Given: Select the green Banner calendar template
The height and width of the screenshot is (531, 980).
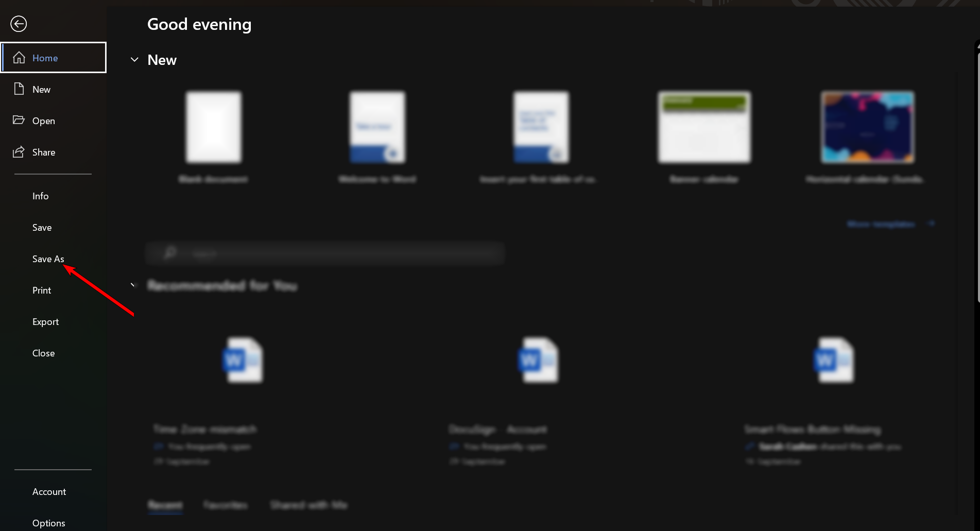Looking at the screenshot, I should (704, 136).
